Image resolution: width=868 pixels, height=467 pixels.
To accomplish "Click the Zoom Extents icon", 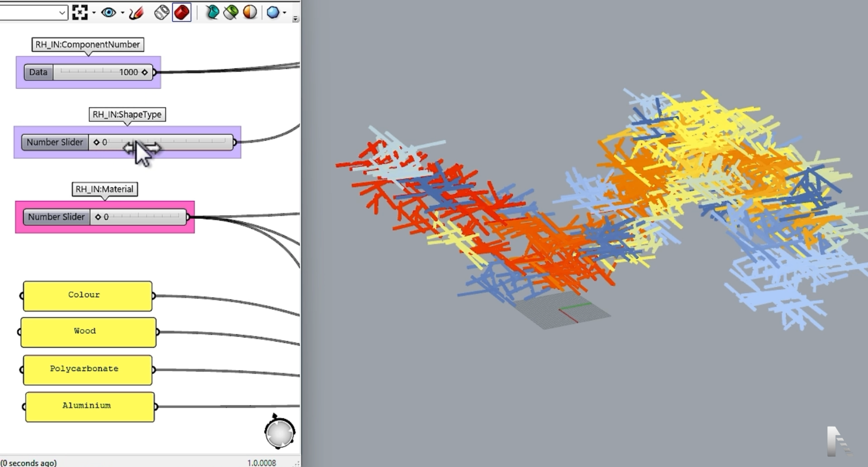I will click(x=80, y=13).
